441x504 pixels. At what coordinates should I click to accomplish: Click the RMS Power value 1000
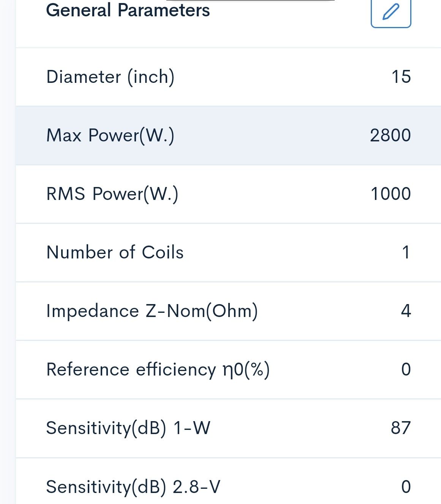coord(390,194)
